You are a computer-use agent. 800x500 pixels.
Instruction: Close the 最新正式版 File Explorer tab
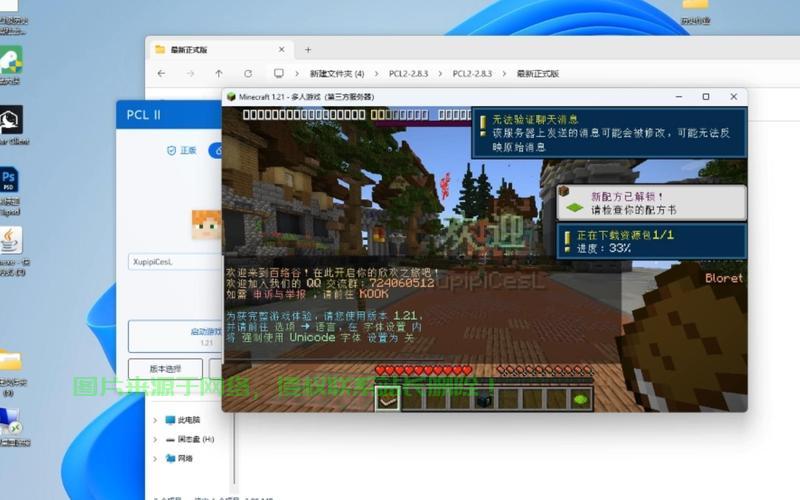[x=282, y=49]
